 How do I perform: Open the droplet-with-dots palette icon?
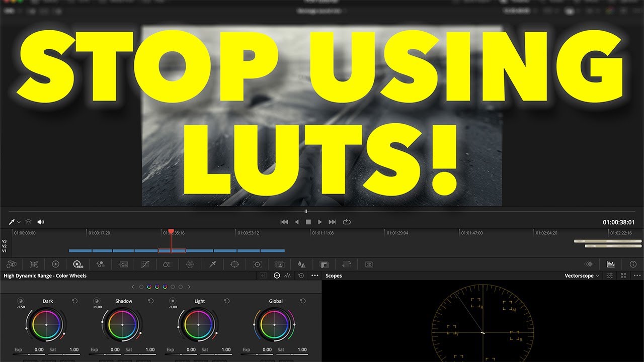(168, 264)
